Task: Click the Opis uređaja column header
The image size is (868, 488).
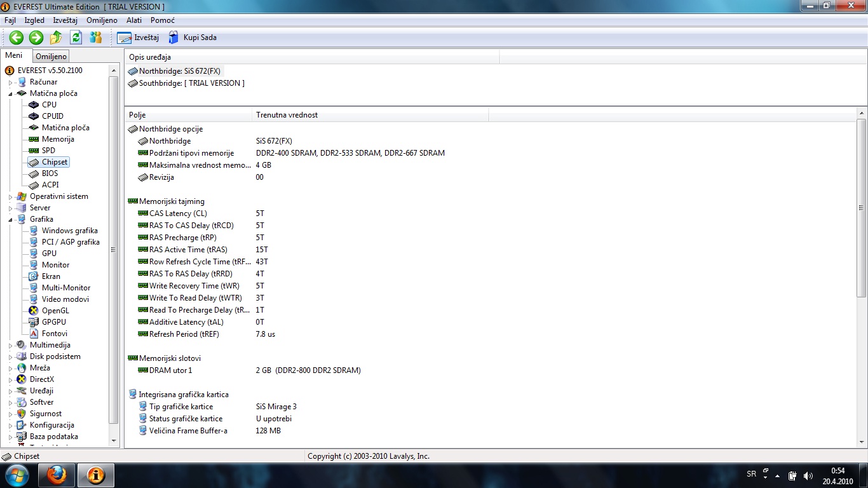Action: (312, 57)
